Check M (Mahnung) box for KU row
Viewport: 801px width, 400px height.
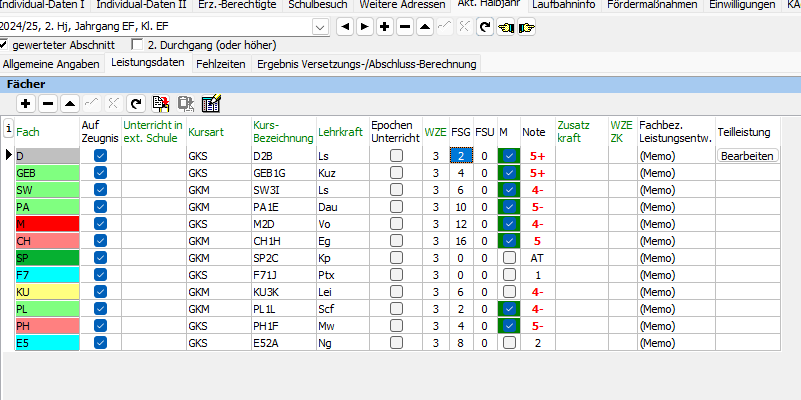(509, 292)
